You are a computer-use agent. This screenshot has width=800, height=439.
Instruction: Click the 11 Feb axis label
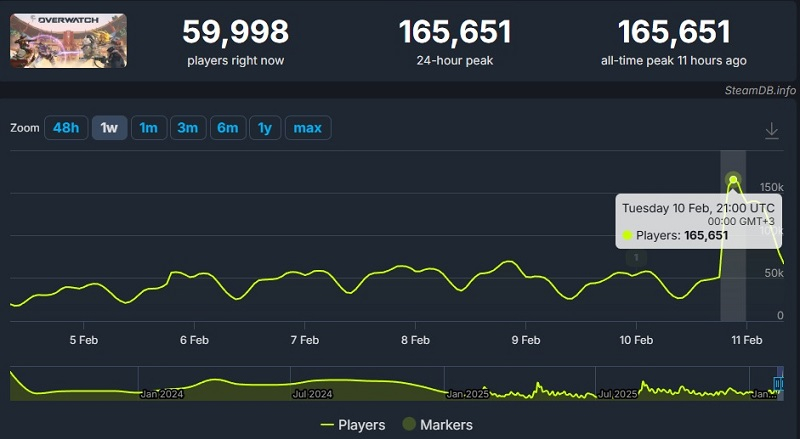[746, 340]
